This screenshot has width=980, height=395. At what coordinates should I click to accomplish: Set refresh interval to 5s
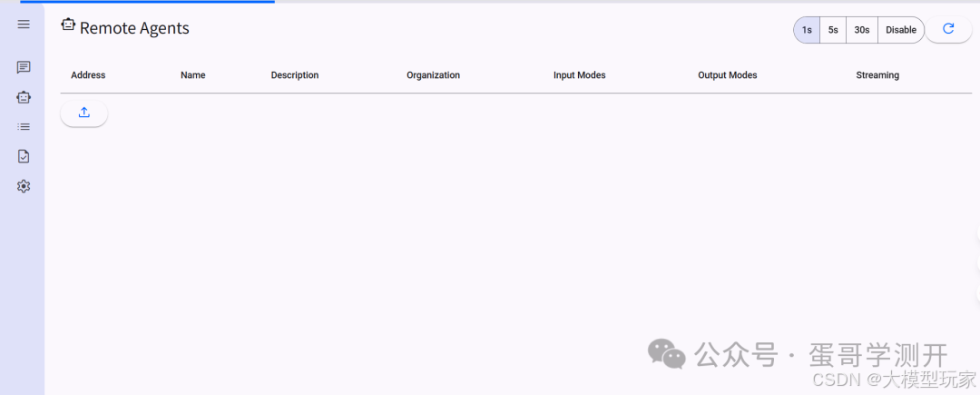833,30
